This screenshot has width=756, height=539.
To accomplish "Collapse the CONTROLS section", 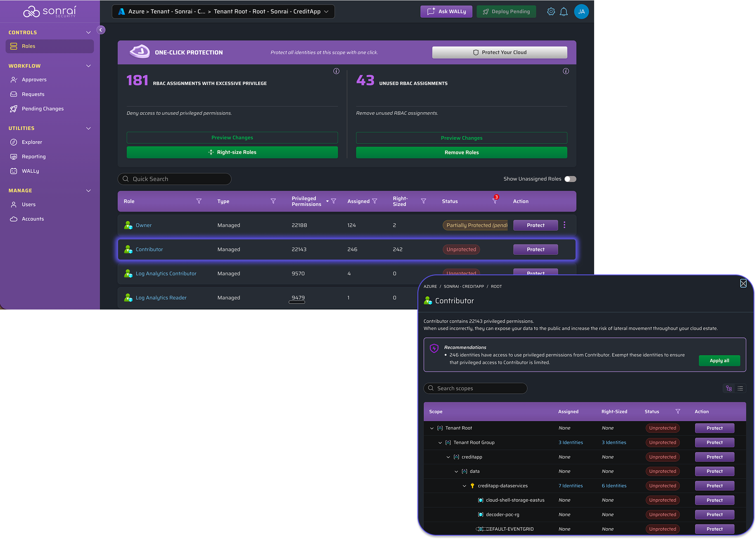I will (x=88, y=32).
